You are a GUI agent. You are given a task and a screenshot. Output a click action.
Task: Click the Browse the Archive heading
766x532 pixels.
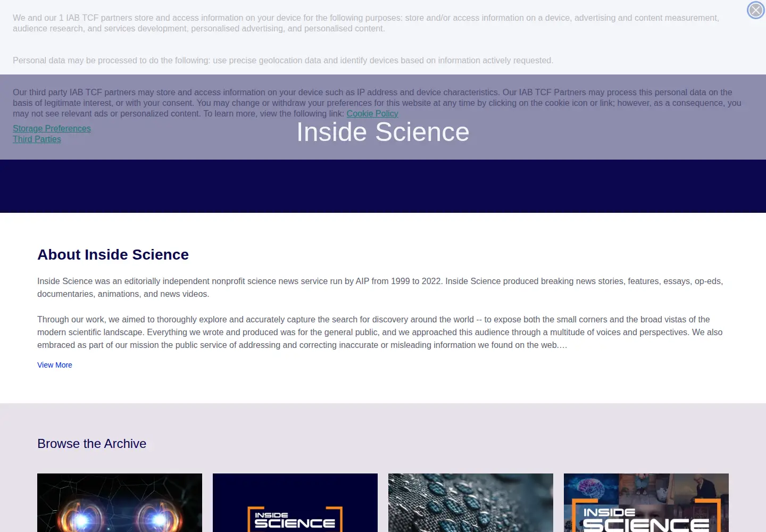(x=91, y=444)
